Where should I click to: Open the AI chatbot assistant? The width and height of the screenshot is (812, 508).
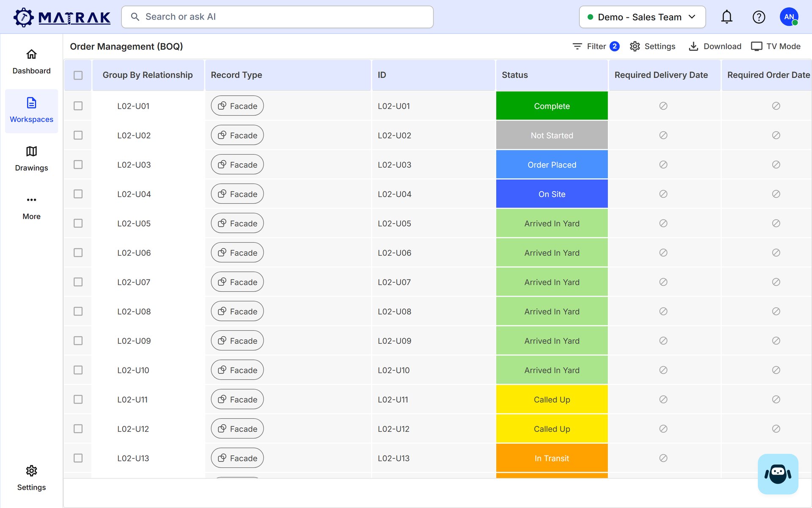(x=778, y=474)
